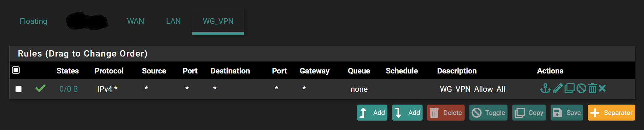This screenshot has height=130, width=644.
Task: Add rule to top of list
Action: point(372,113)
